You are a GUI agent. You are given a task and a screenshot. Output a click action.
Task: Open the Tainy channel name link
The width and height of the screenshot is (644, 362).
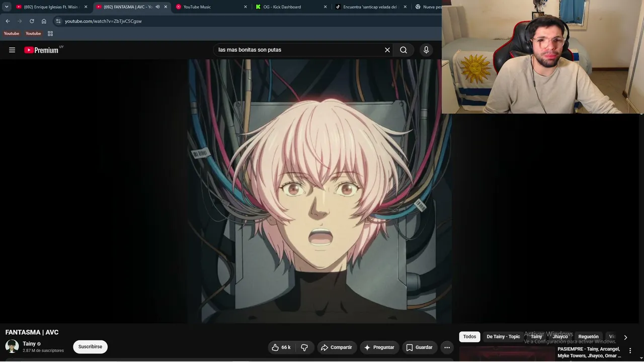pos(29,344)
